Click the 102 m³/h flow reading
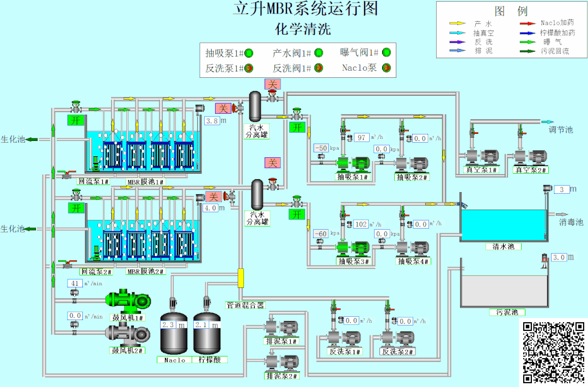This screenshot has height=387, width=588. (x=361, y=224)
